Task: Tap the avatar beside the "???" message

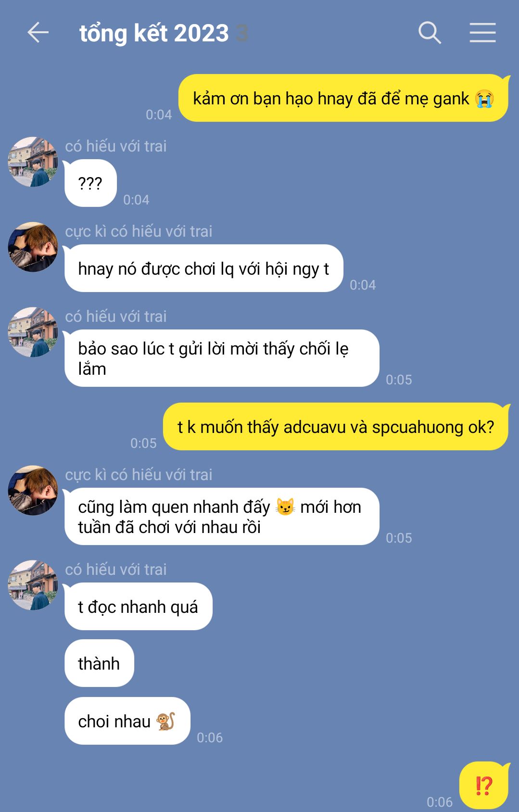Action: point(33,162)
